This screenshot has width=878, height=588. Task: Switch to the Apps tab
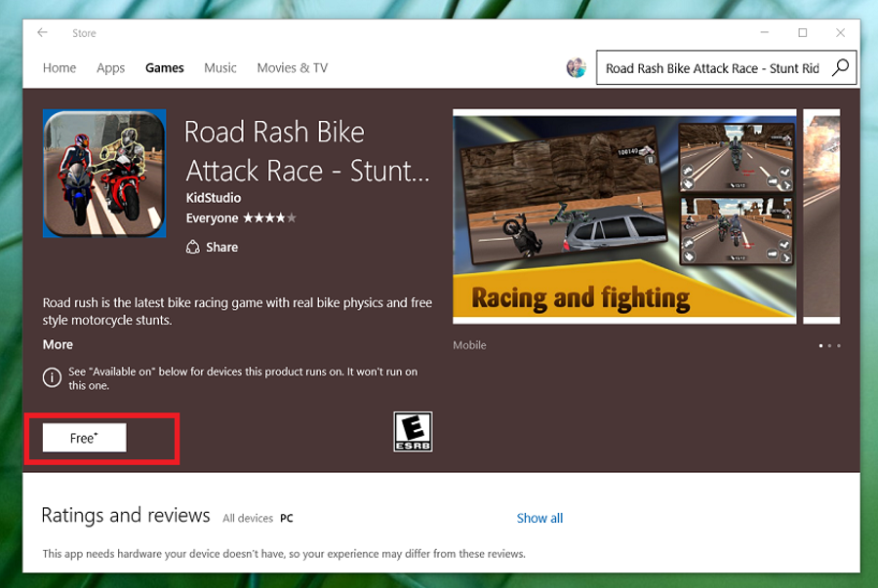tap(111, 68)
